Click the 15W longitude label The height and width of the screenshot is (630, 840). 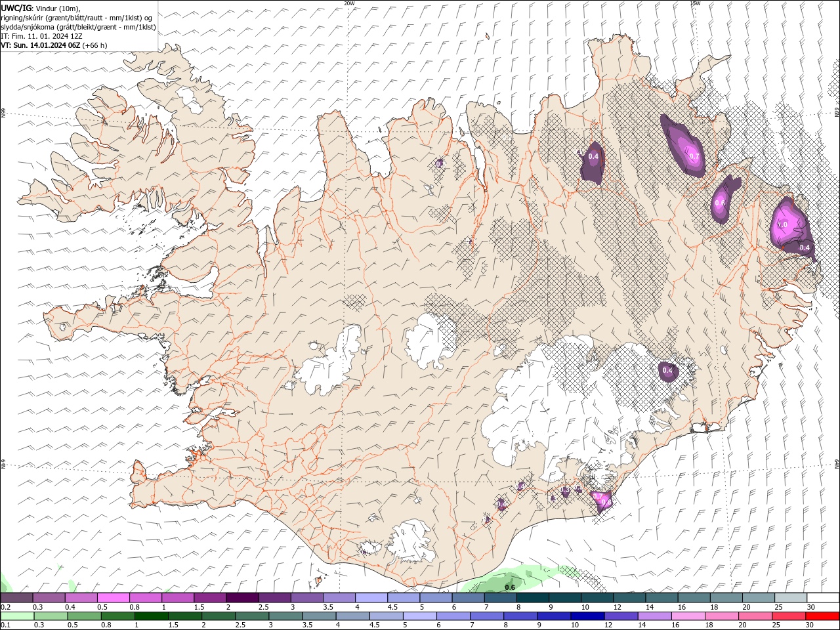(694, 3)
